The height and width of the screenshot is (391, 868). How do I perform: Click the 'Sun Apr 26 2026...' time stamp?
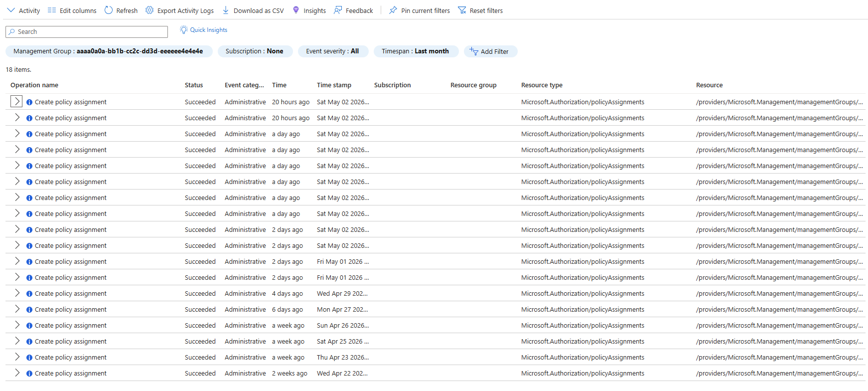(343, 326)
